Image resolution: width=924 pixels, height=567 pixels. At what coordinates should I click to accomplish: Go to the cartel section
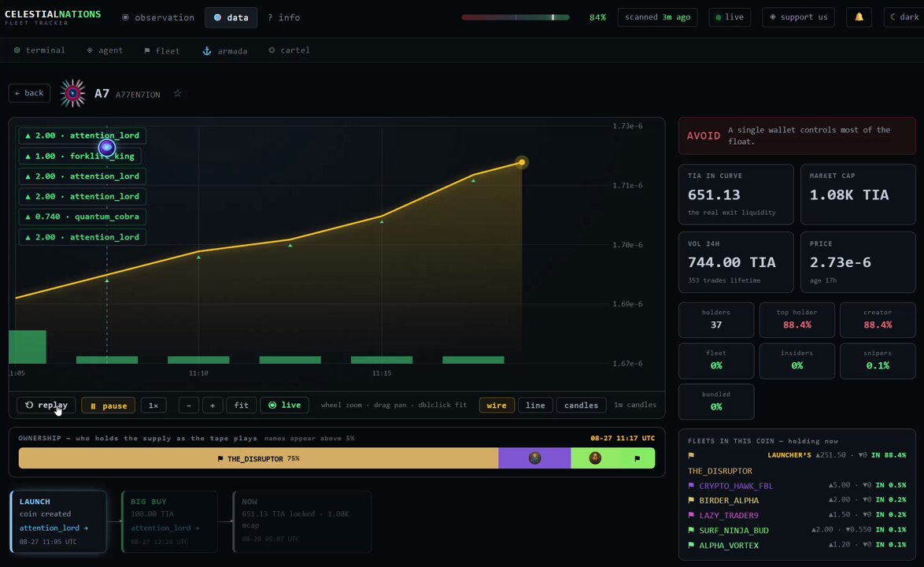[289, 50]
